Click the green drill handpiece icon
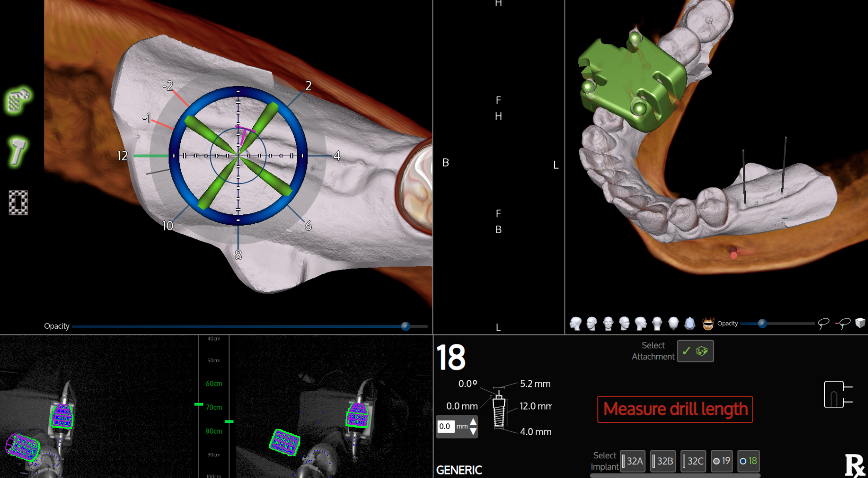Viewport: 868px width, 478px height. coord(17,152)
